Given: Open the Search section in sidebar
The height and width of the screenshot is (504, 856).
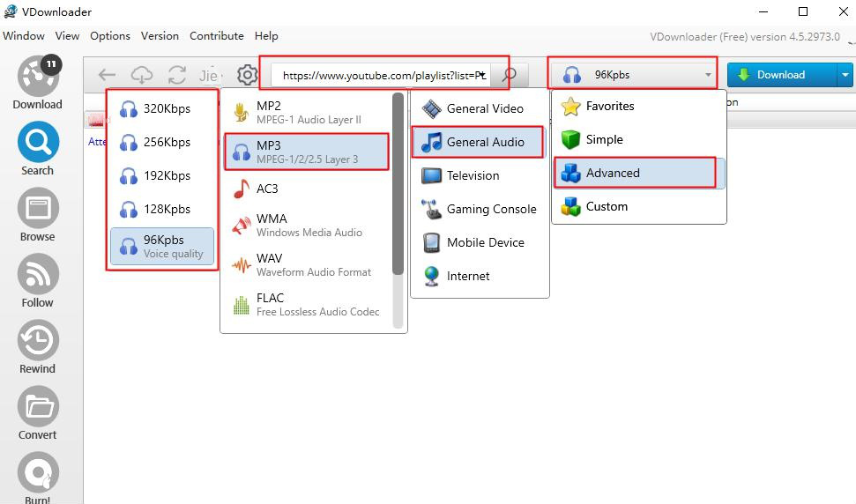Looking at the screenshot, I should pos(38,149).
